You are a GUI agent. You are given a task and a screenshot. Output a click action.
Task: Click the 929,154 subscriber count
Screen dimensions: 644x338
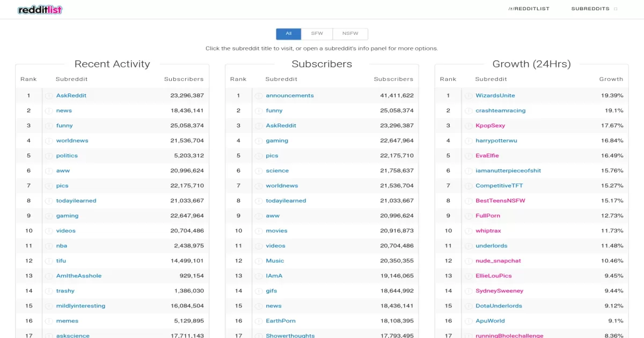click(192, 276)
